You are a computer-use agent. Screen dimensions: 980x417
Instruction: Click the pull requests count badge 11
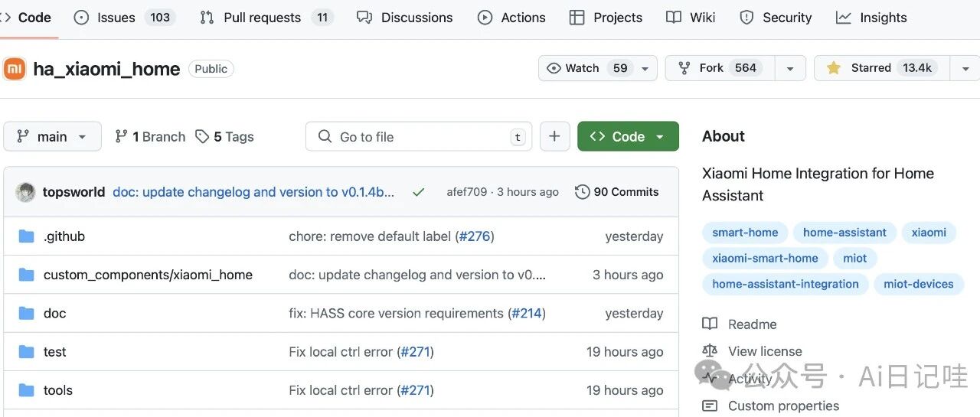click(322, 18)
